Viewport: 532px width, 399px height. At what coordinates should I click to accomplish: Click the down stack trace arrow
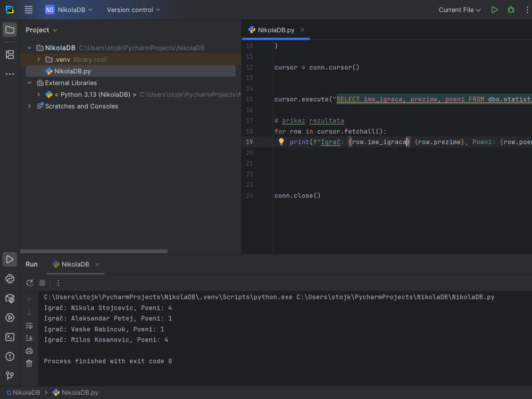click(x=29, y=313)
